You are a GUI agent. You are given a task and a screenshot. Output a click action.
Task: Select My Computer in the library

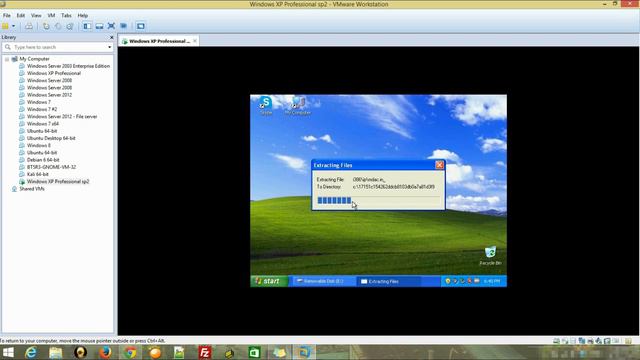point(34,59)
